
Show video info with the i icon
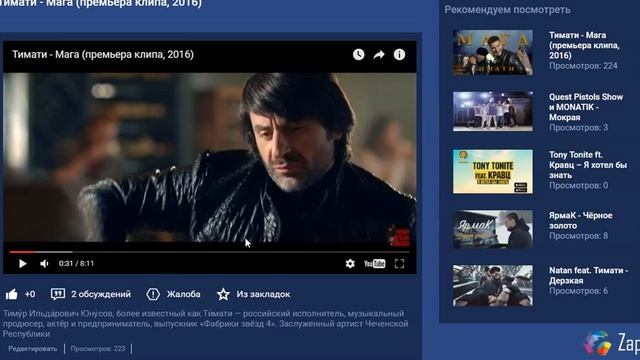pyautogui.click(x=399, y=54)
